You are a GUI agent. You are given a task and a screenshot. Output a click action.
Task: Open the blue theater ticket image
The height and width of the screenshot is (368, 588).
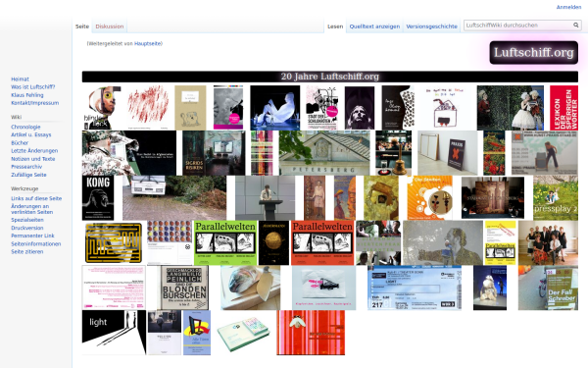coord(415,288)
